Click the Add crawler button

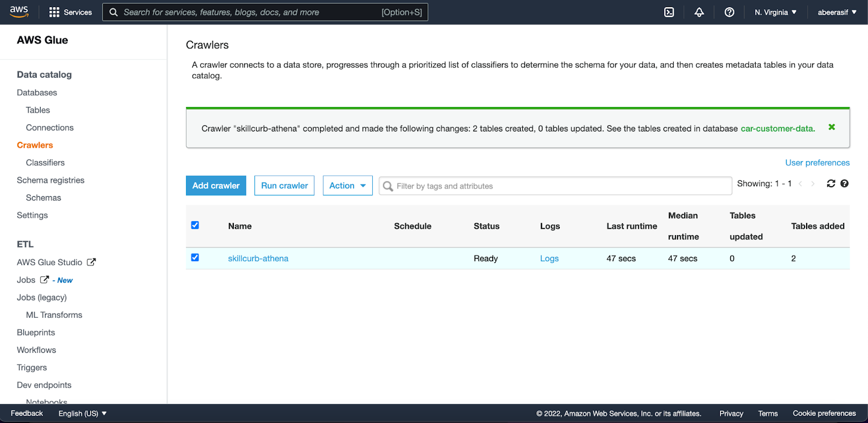216,186
